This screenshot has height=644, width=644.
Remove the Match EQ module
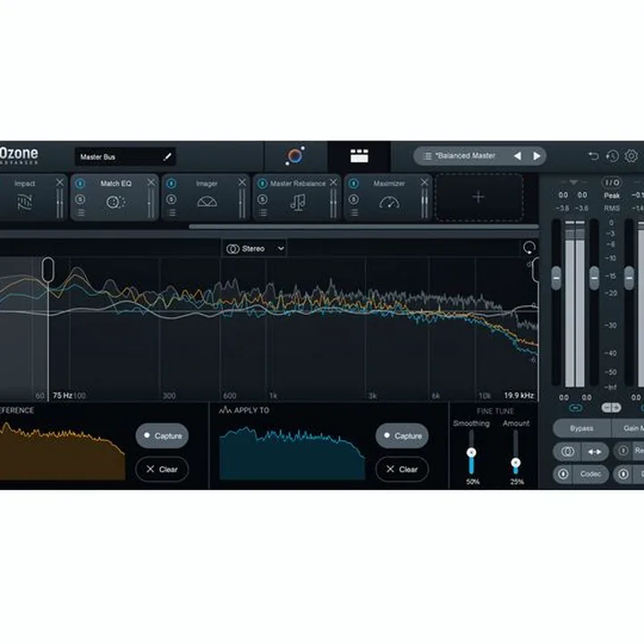[151, 182]
